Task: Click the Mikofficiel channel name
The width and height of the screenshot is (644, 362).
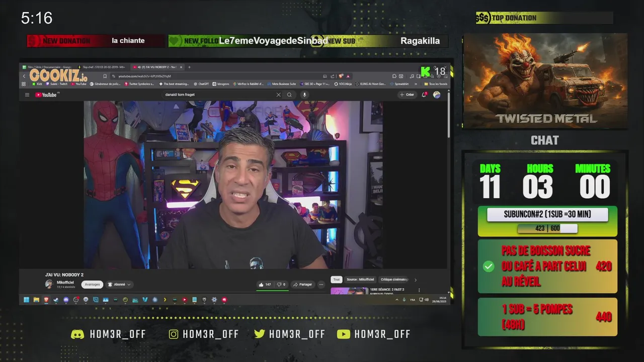Action: 65,283
